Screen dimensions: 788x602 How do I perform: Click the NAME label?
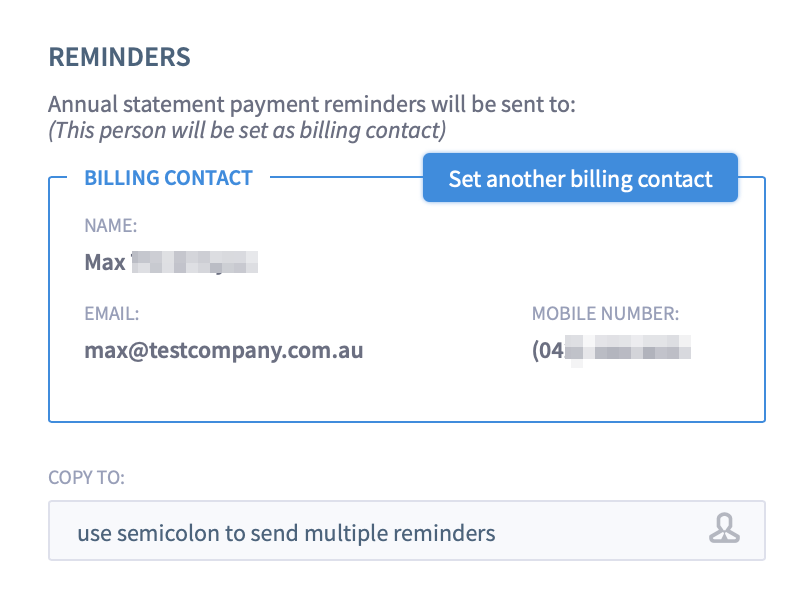(x=110, y=226)
